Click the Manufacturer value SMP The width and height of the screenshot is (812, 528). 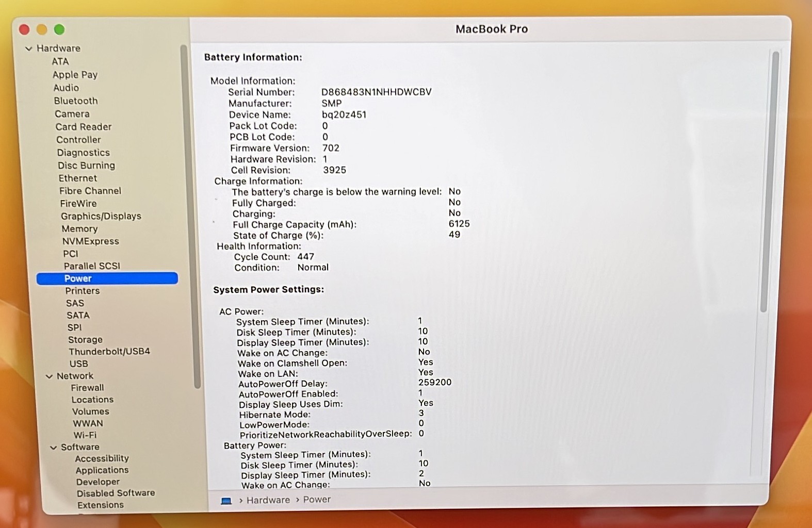tap(332, 103)
